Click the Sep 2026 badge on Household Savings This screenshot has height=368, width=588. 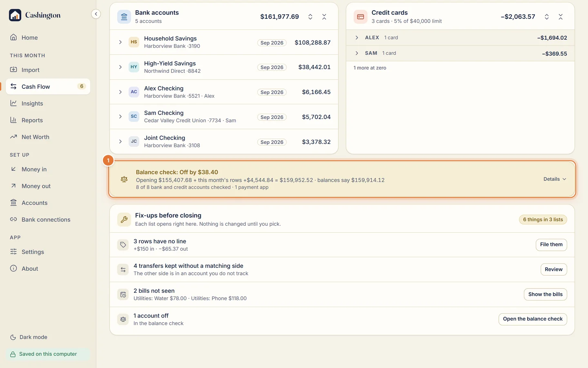click(x=272, y=43)
